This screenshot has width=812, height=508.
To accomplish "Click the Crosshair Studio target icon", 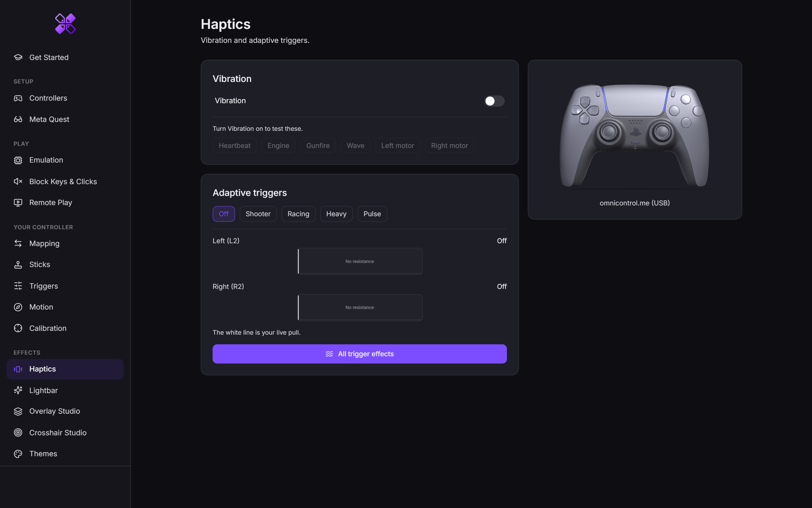I will tap(18, 433).
